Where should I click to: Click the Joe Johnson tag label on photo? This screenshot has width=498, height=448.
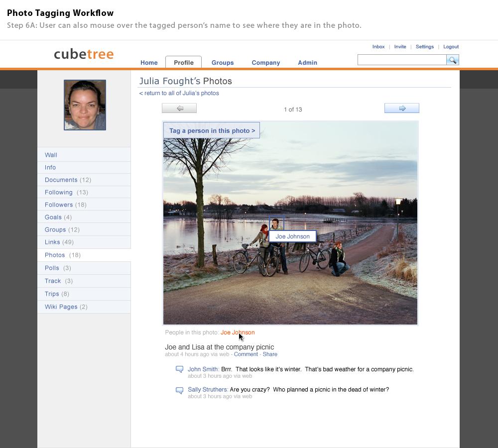292,236
